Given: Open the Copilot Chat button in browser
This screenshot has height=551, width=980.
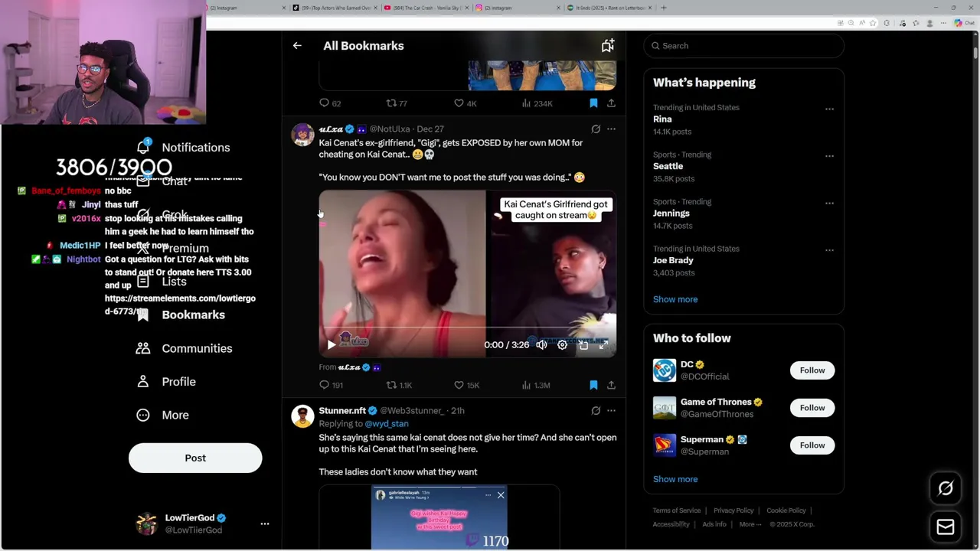Looking at the screenshot, I should pyautogui.click(x=963, y=23).
